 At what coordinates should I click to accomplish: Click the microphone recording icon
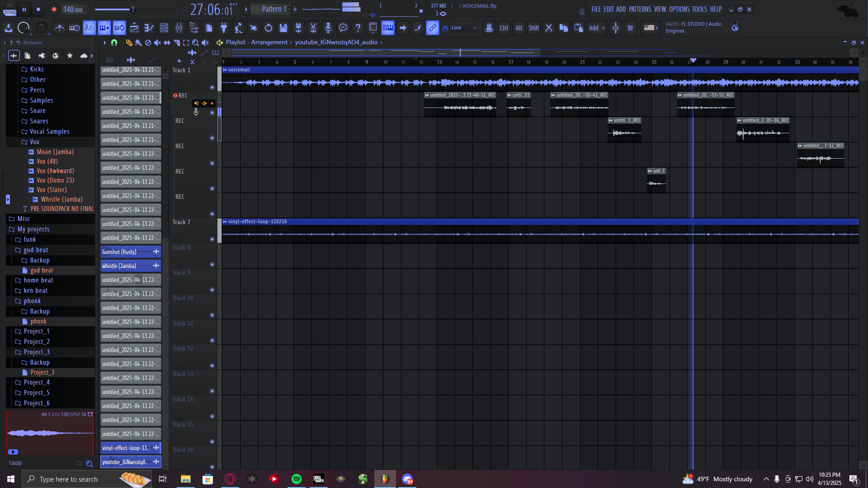click(328, 28)
